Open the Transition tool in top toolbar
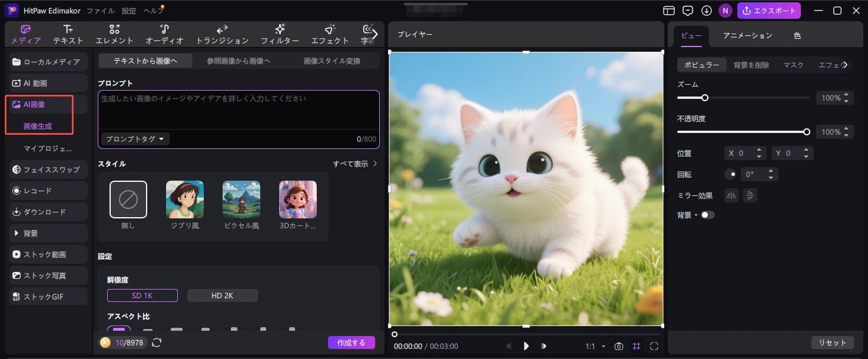 (x=222, y=35)
